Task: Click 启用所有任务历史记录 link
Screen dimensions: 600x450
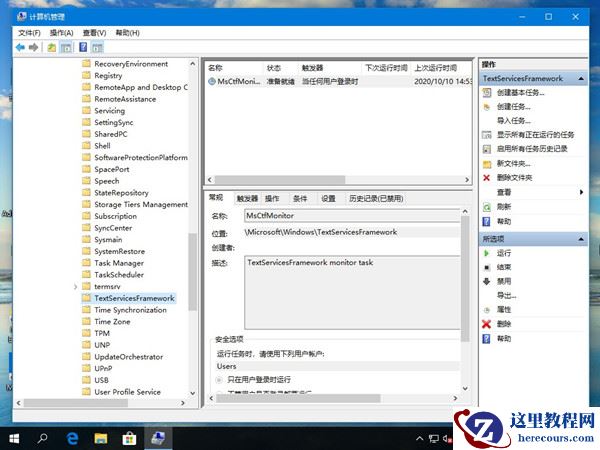Action: point(532,149)
